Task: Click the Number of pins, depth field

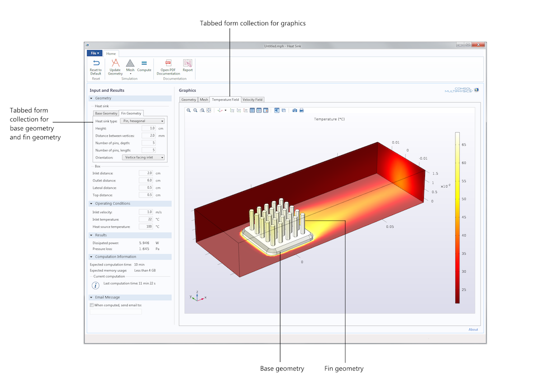Action: click(148, 143)
